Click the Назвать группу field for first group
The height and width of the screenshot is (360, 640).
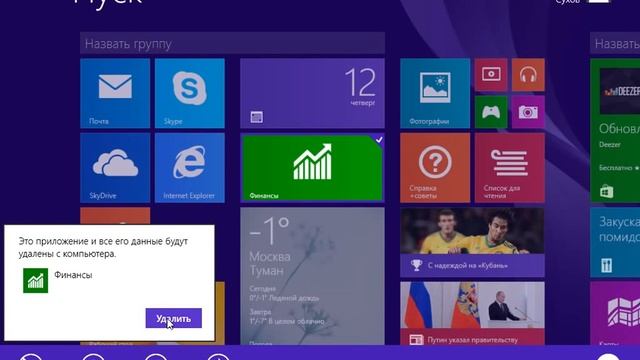click(232, 43)
